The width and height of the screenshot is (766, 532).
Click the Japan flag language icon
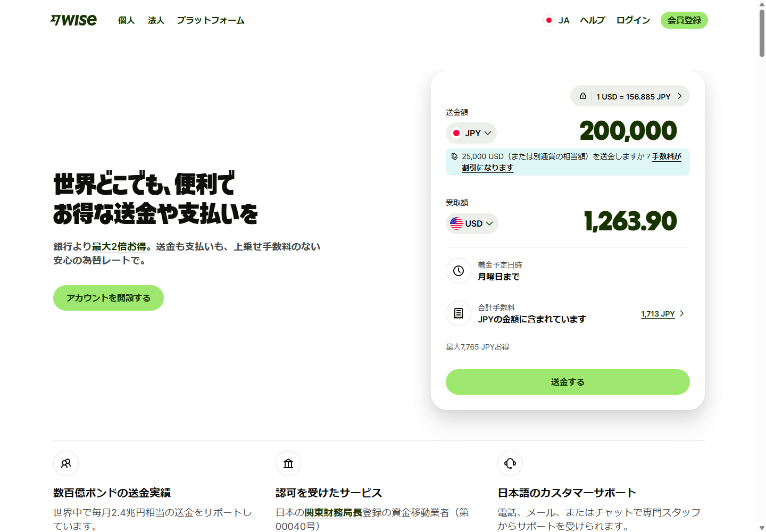pyautogui.click(x=549, y=20)
